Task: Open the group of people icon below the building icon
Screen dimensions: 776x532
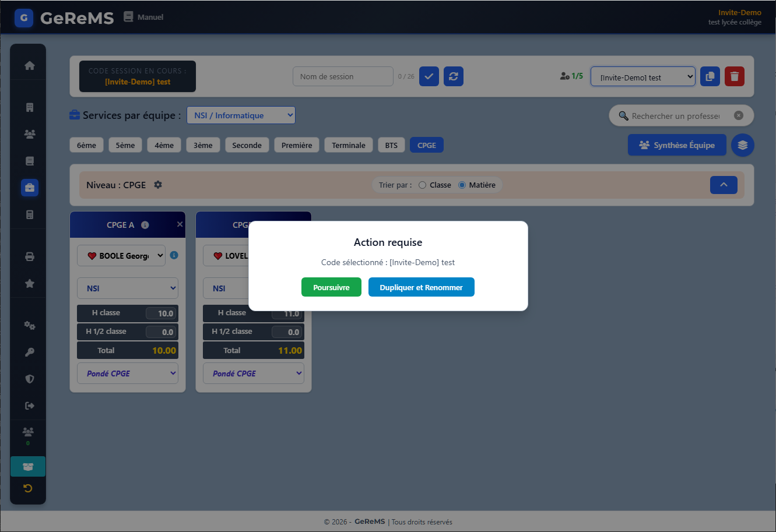Action: coord(29,134)
